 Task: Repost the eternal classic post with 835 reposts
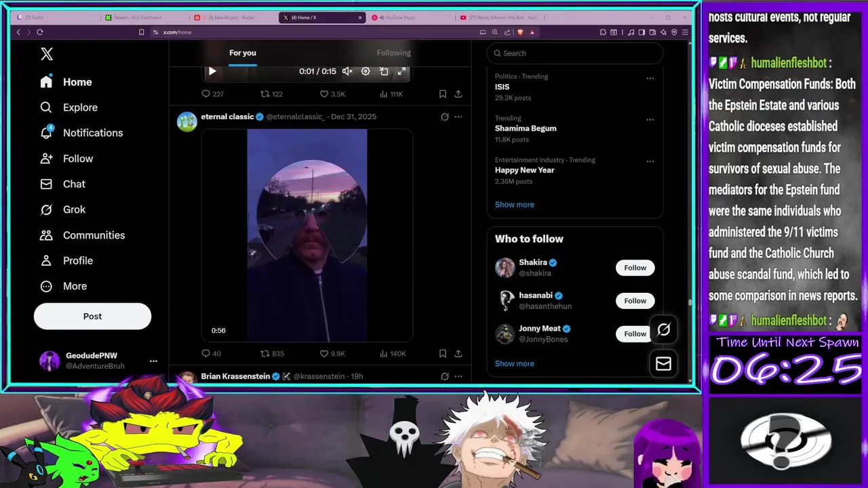[x=272, y=354]
